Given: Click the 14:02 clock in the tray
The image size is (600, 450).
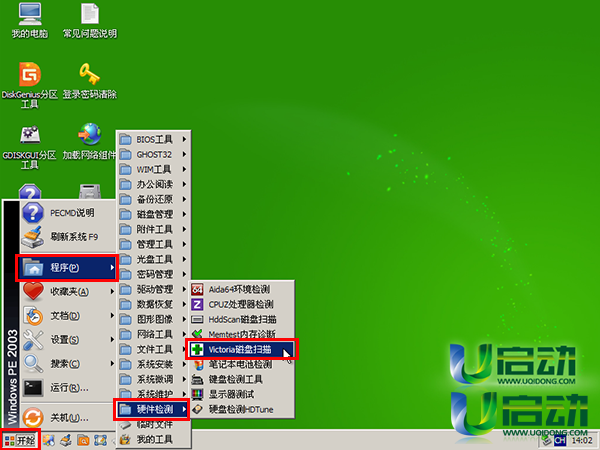Looking at the screenshot, I should (582, 441).
